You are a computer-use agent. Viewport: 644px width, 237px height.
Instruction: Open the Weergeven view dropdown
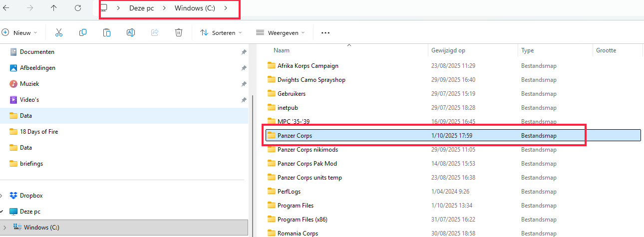280,33
